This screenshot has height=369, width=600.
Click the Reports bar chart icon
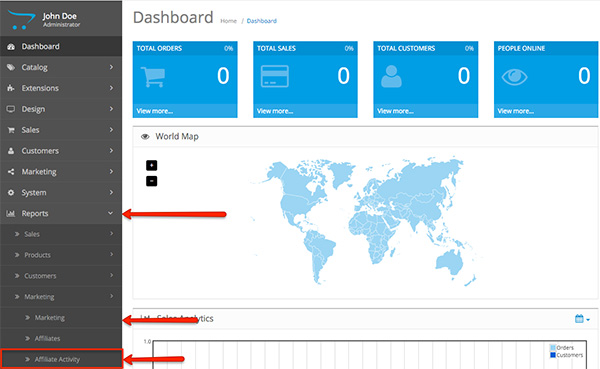(x=11, y=214)
